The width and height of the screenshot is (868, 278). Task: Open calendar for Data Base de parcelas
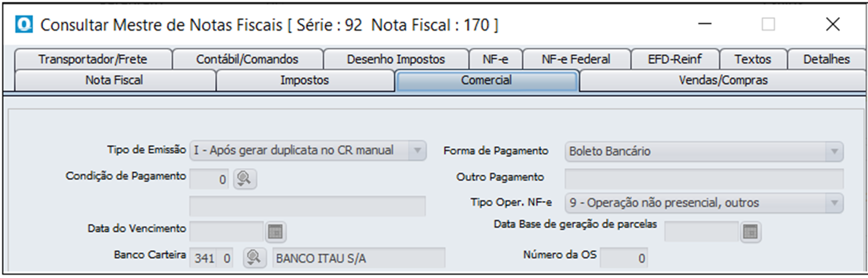point(751,231)
